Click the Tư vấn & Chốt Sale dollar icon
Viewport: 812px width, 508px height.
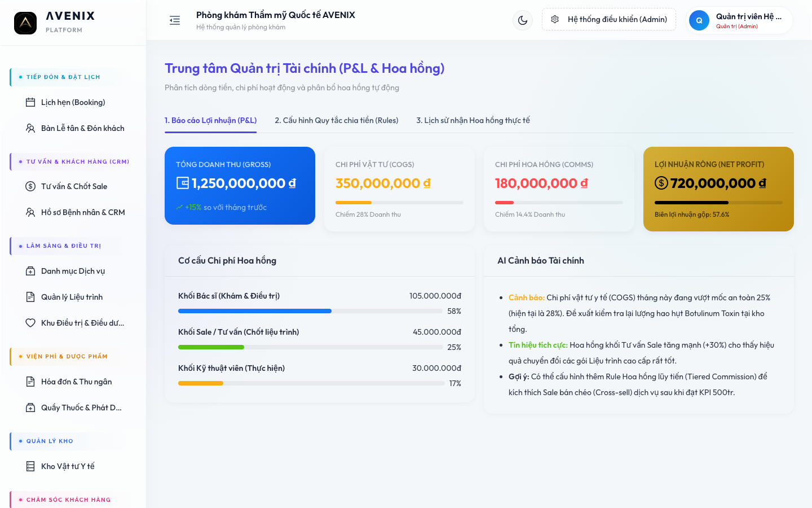[30, 186]
